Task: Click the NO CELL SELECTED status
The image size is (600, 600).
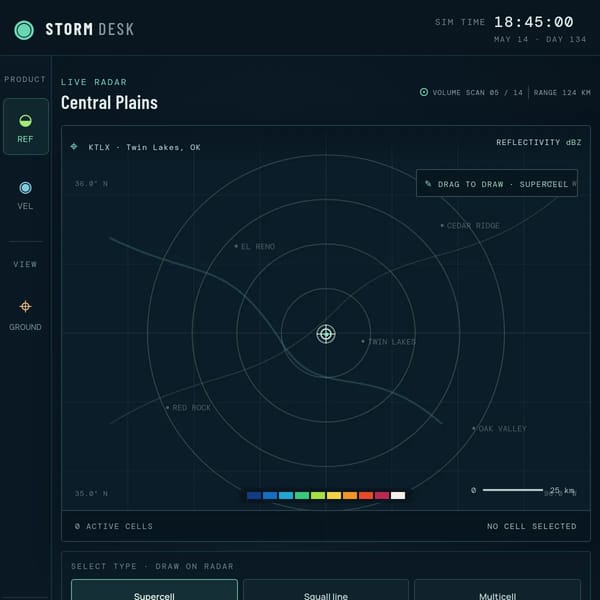Action: pos(532,526)
